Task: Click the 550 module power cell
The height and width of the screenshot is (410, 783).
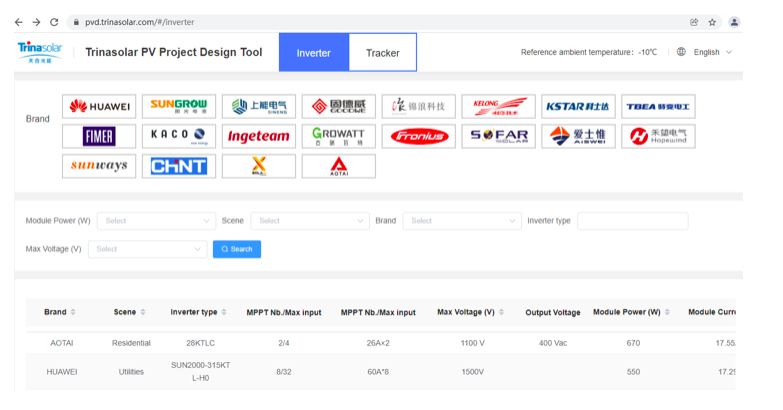Action: pyautogui.click(x=633, y=372)
